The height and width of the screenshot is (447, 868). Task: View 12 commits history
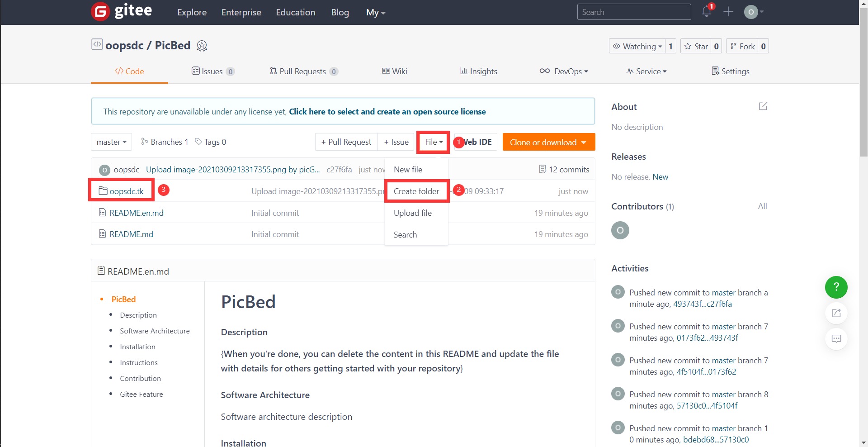point(564,169)
